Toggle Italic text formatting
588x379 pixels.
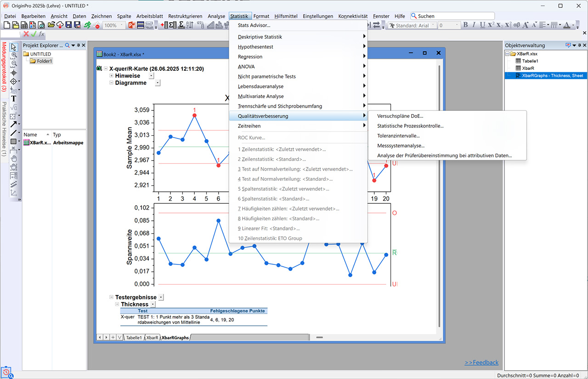pyautogui.click(x=474, y=25)
